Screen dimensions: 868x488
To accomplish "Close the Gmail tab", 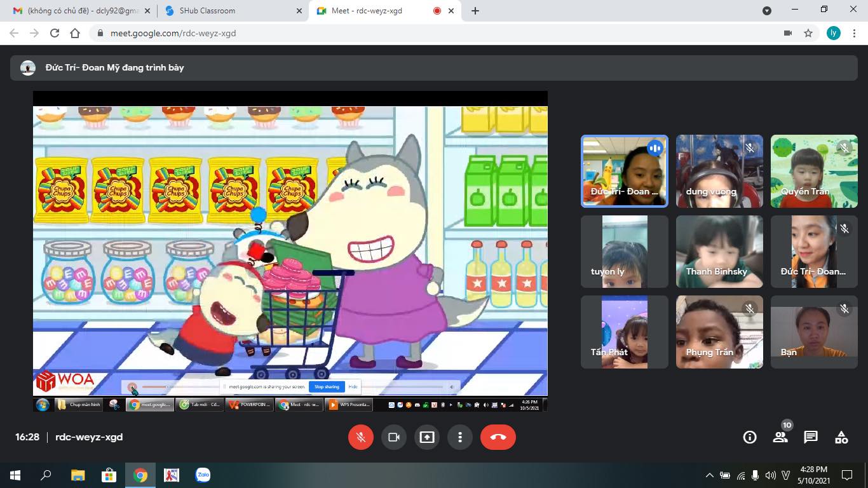I will pyautogui.click(x=148, y=11).
